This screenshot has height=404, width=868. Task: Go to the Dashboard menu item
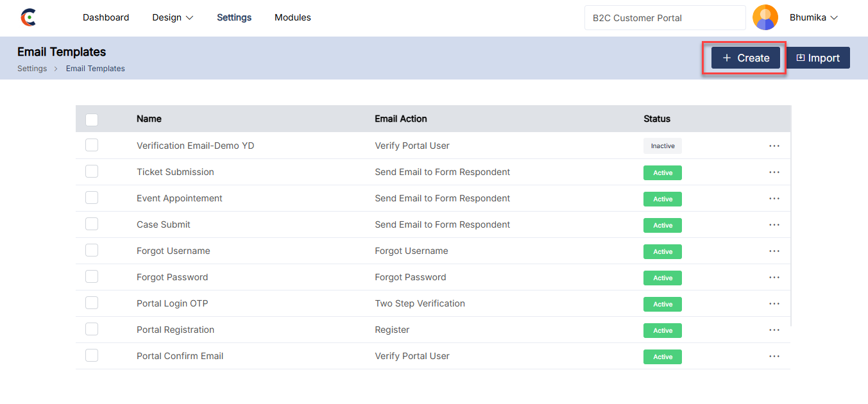[x=106, y=18]
